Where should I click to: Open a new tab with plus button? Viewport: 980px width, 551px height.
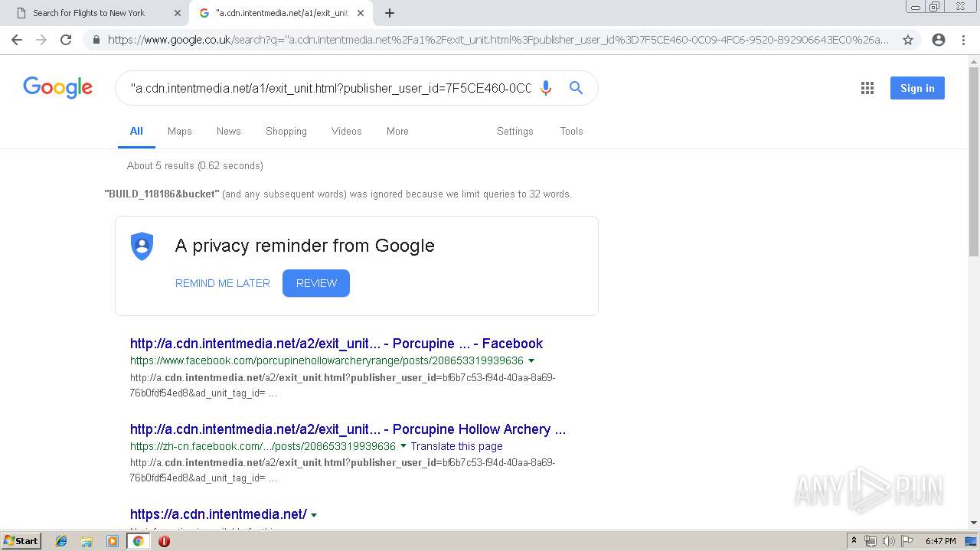point(390,13)
